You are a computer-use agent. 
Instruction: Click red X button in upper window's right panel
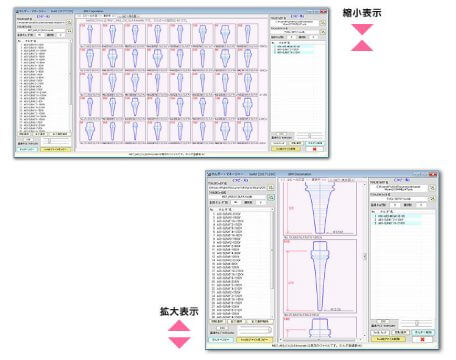[314, 149]
